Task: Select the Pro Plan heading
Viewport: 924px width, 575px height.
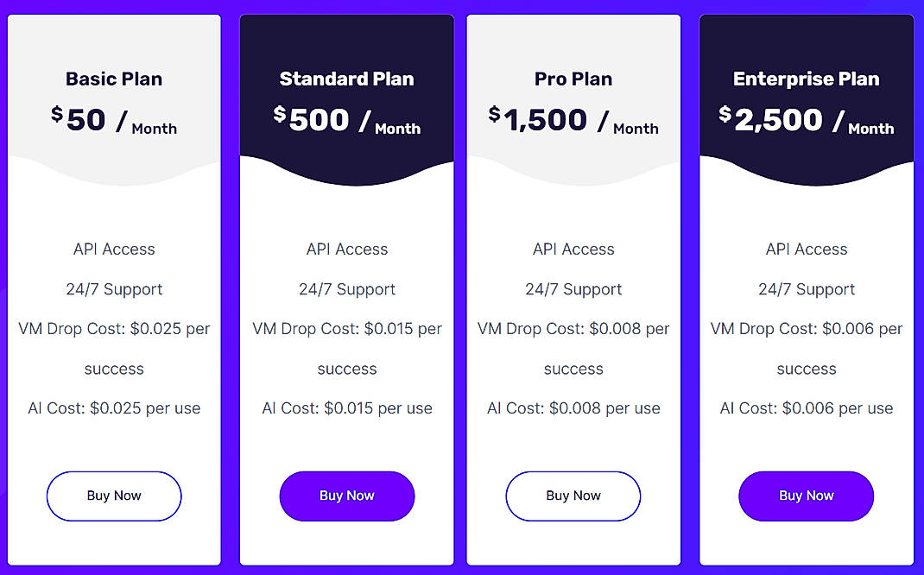Action: tap(573, 79)
